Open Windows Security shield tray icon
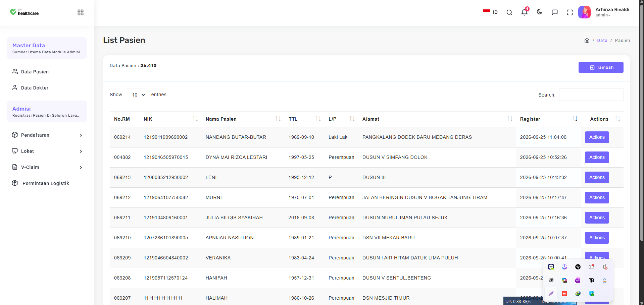Image resolution: width=644 pixels, height=305 pixels. pos(591,294)
